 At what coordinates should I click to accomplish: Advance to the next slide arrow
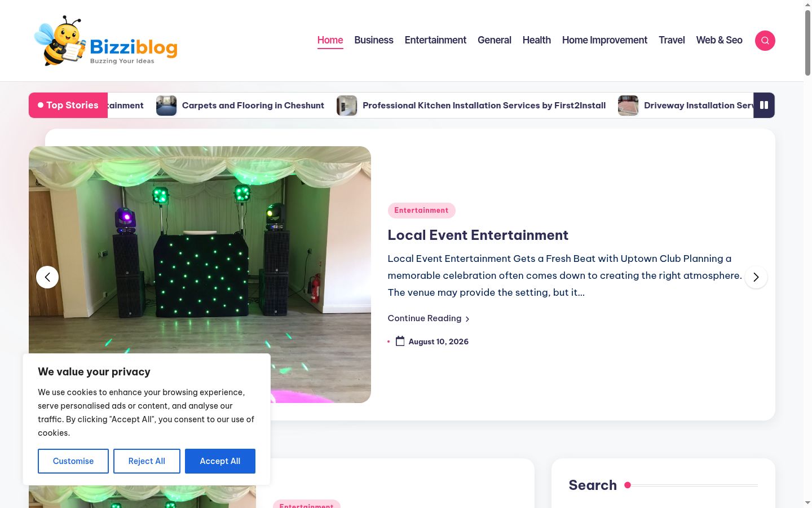(756, 277)
